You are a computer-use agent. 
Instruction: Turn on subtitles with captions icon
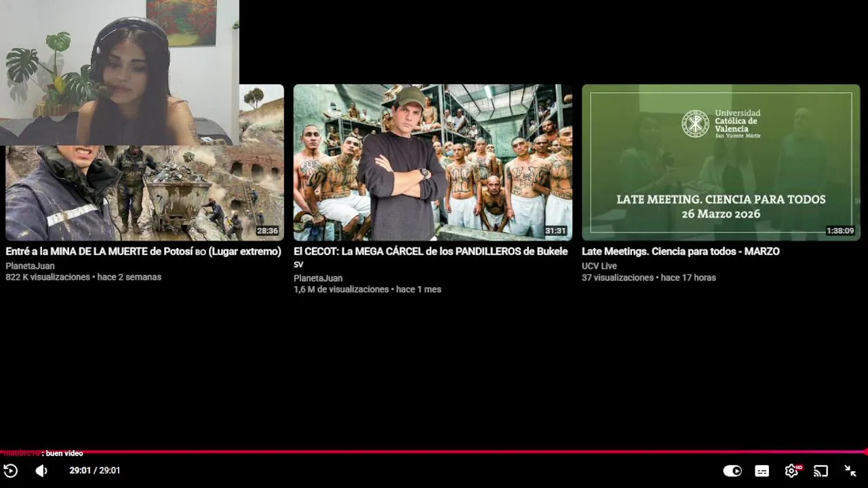[x=762, y=470]
